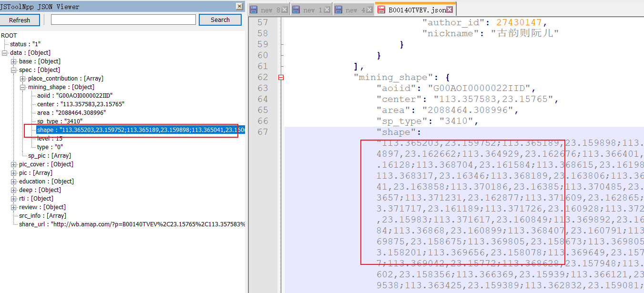The image size is (644, 293).
Task: Select the sp_pic : [Array] row
Action: (50, 156)
